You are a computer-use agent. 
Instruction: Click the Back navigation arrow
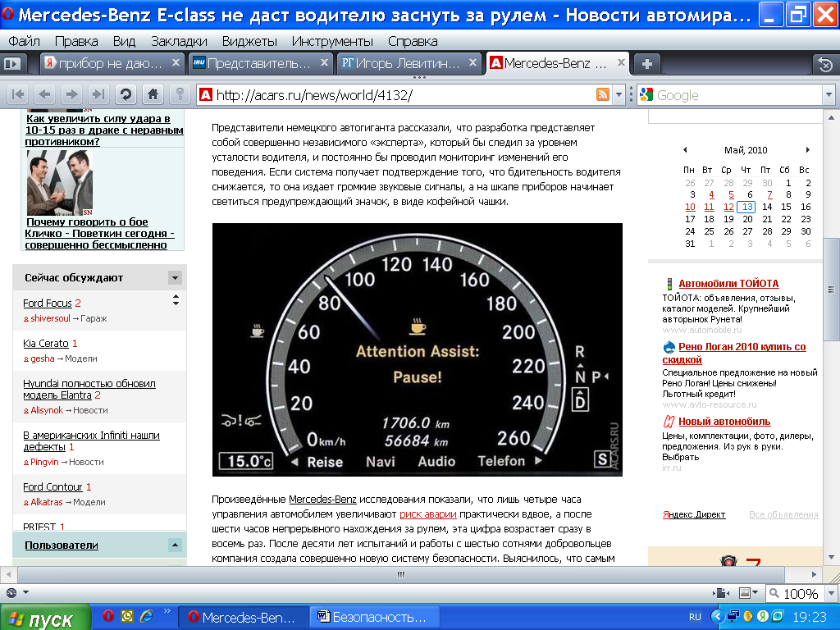pos(45,94)
